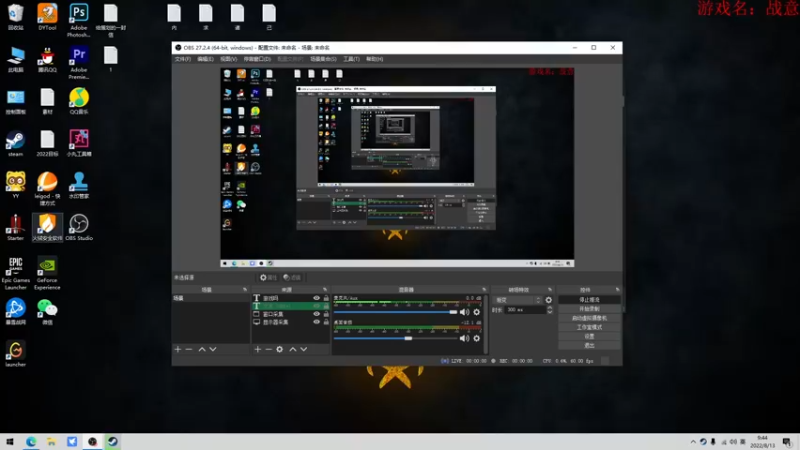Open the WeChat desktop icon
Screen dimensions: 800x450
click(x=47, y=312)
